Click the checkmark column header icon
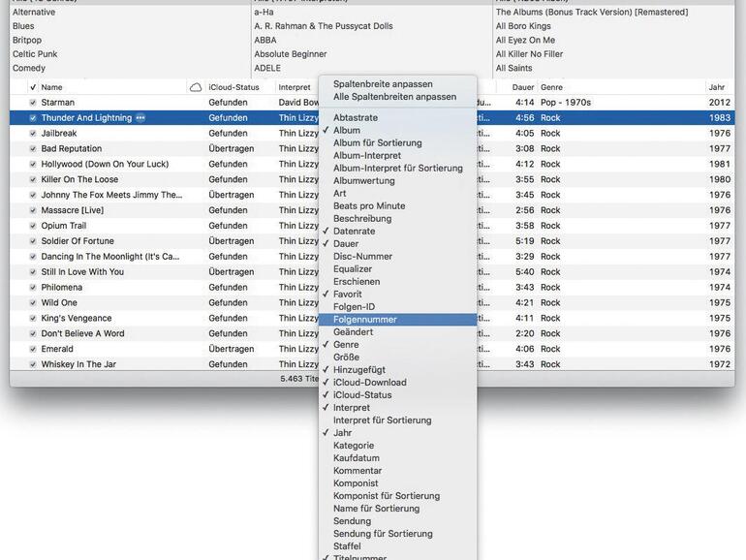 (33, 87)
